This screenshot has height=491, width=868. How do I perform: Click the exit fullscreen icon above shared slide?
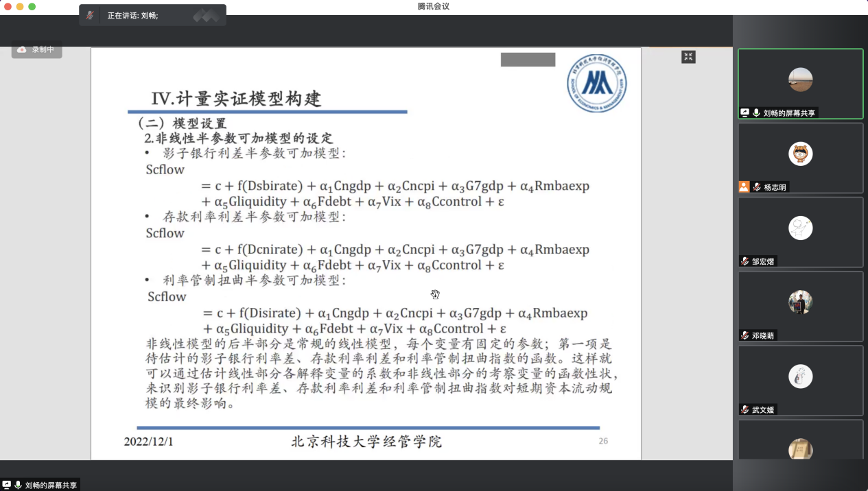(x=688, y=57)
